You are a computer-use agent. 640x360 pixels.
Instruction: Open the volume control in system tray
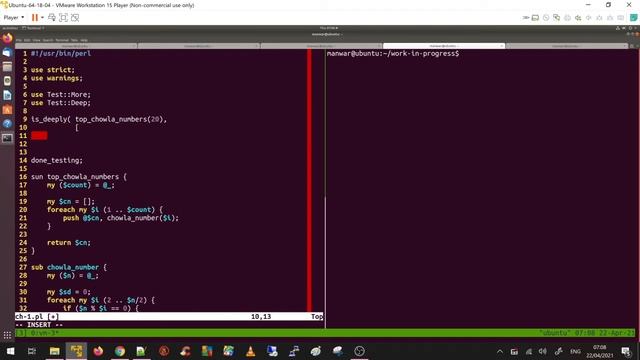pos(542,351)
